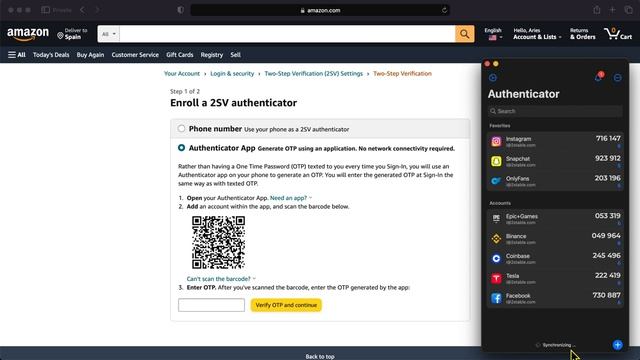Go to Your Account breadcrumb

pos(182,73)
